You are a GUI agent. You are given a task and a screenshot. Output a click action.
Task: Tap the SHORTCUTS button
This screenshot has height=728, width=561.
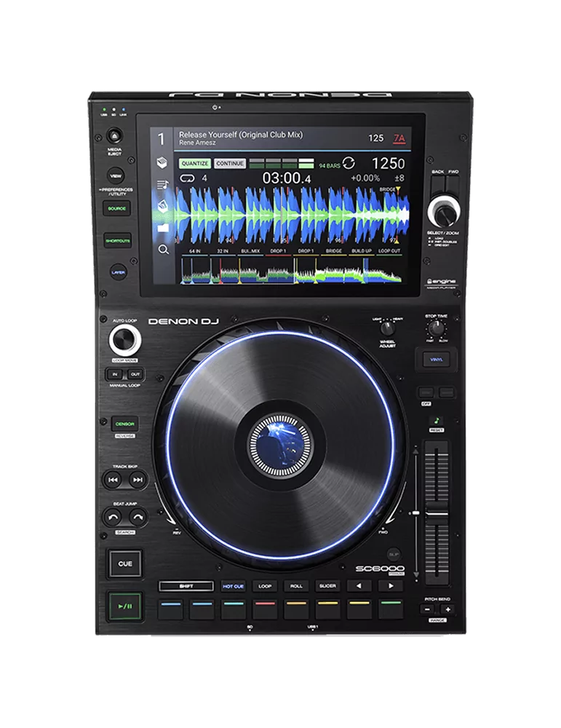coord(117,240)
